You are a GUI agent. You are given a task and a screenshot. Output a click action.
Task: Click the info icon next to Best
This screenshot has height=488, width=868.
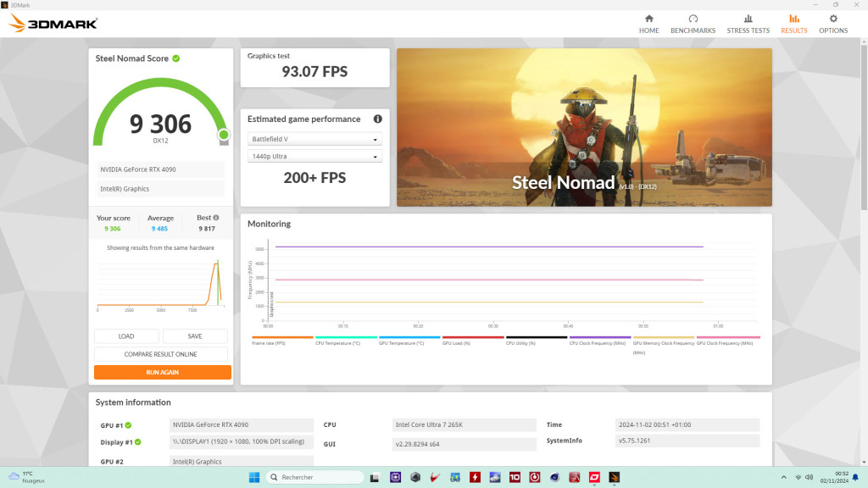pyautogui.click(x=216, y=218)
